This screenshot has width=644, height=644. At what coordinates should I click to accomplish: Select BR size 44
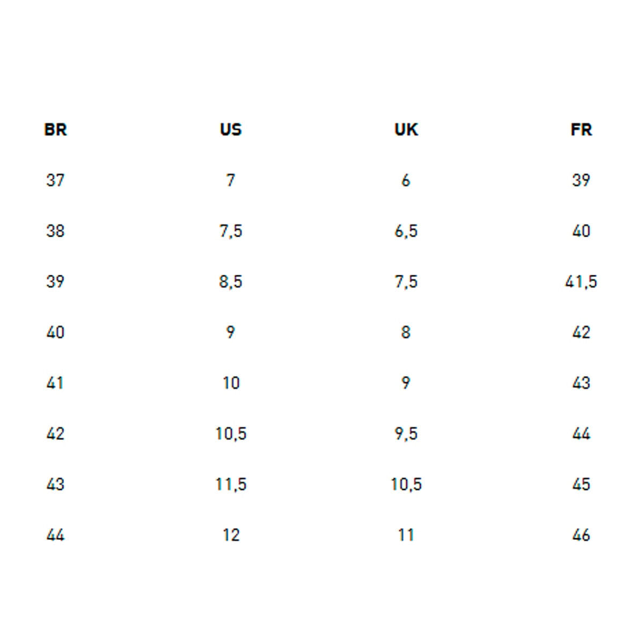[x=55, y=535]
